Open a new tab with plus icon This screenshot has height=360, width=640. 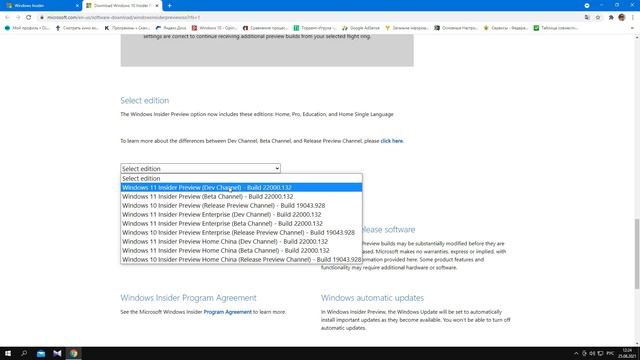click(x=169, y=6)
